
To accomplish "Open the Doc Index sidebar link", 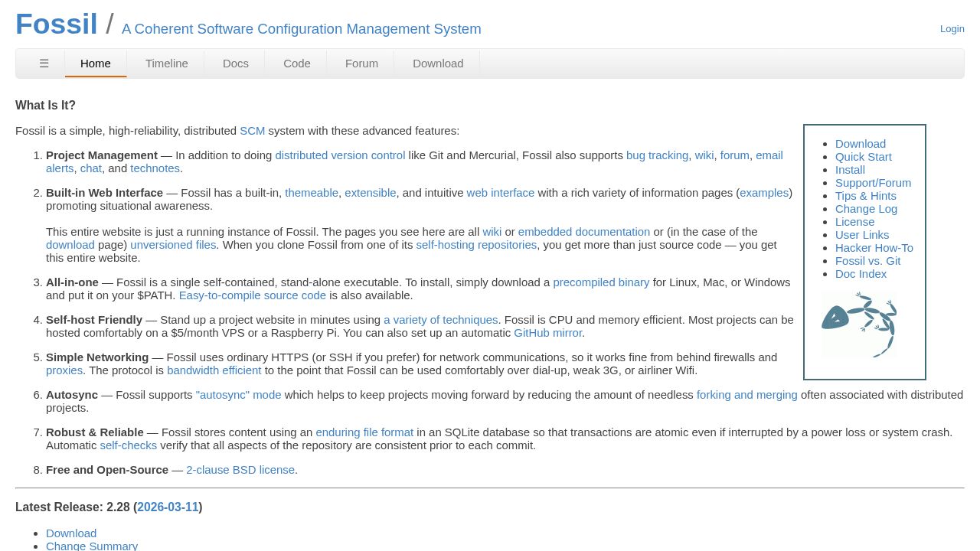I will 861,274.
